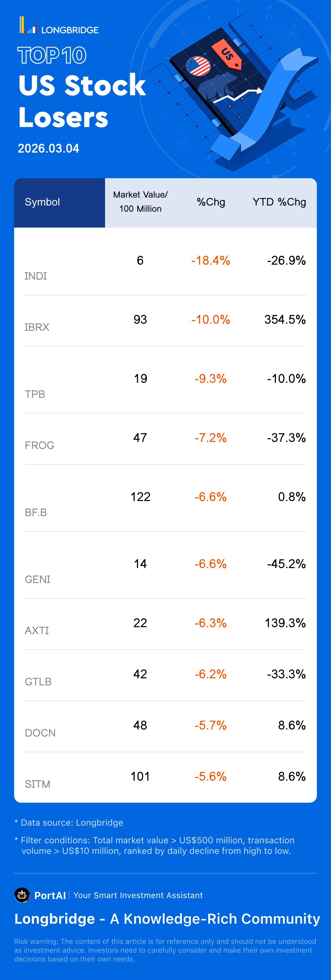The height and width of the screenshot is (980, 331).
Task: Open the IBRX stock symbol
Action: pos(37,327)
